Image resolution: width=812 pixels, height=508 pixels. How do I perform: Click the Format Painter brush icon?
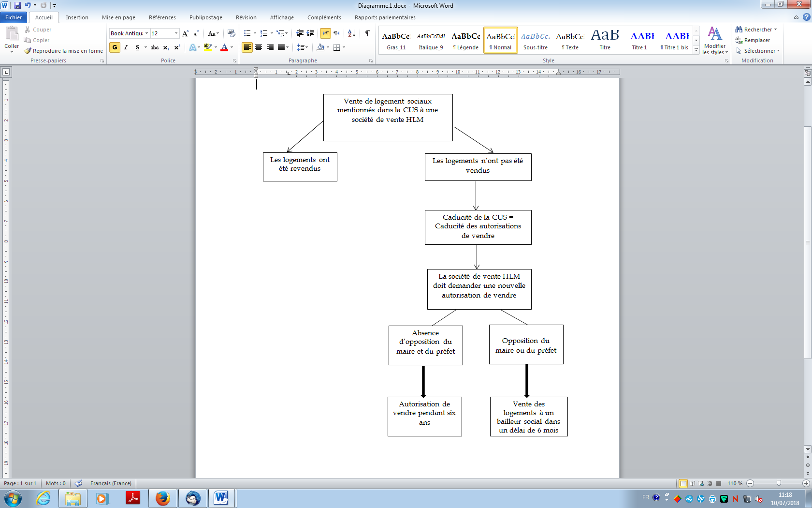pyautogui.click(x=28, y=51)
